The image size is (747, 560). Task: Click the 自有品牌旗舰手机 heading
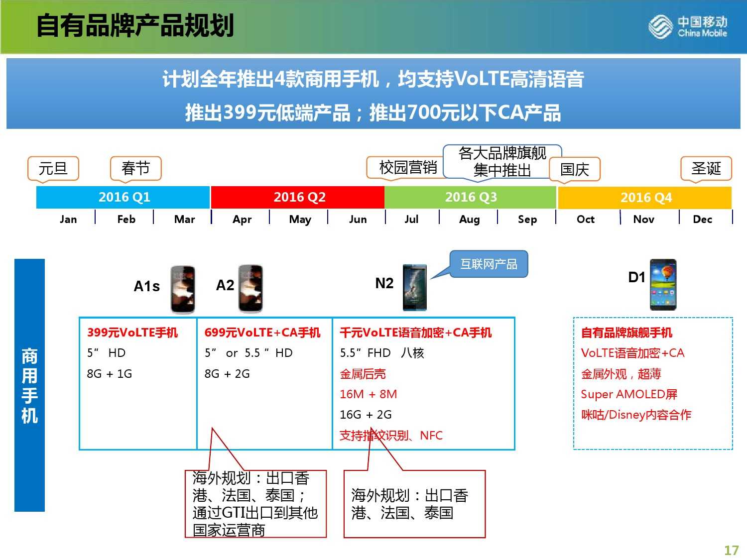pyautogui.click(x=626, y=333)
